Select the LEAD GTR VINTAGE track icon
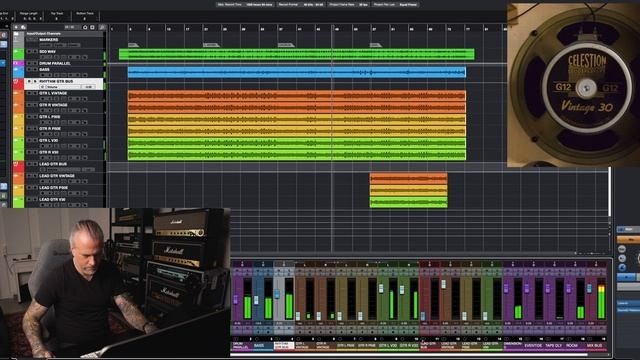Screen dimensions: 640x360 [18, 179]
